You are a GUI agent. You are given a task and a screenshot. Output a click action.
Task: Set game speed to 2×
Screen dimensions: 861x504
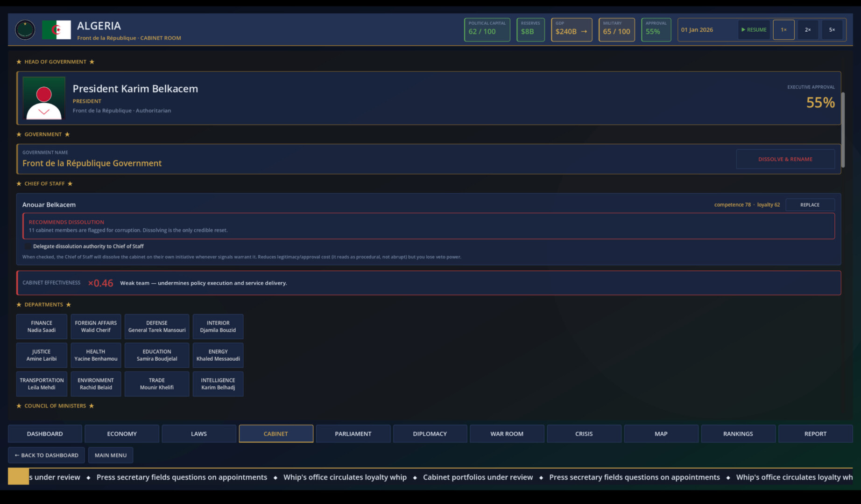pos(808,30)
